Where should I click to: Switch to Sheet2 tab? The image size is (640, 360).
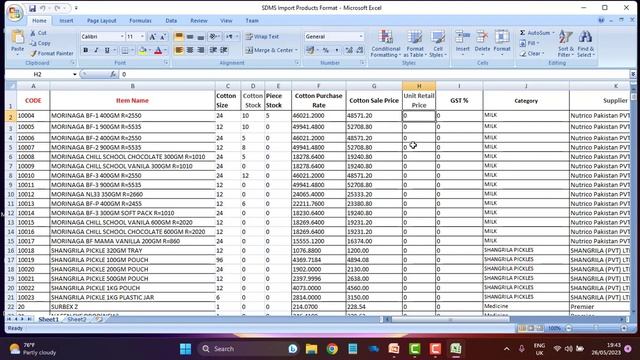click(x=77, y=320)
